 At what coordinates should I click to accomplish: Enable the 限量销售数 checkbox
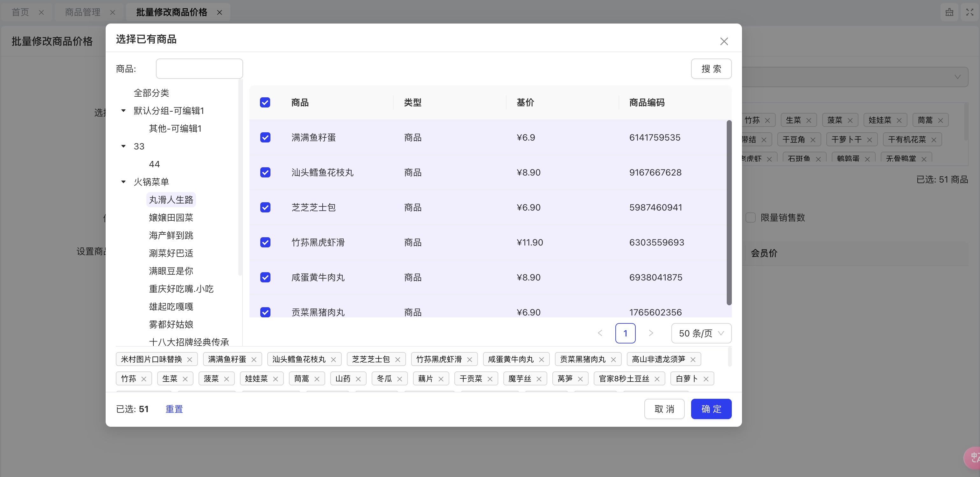(750, 218)
